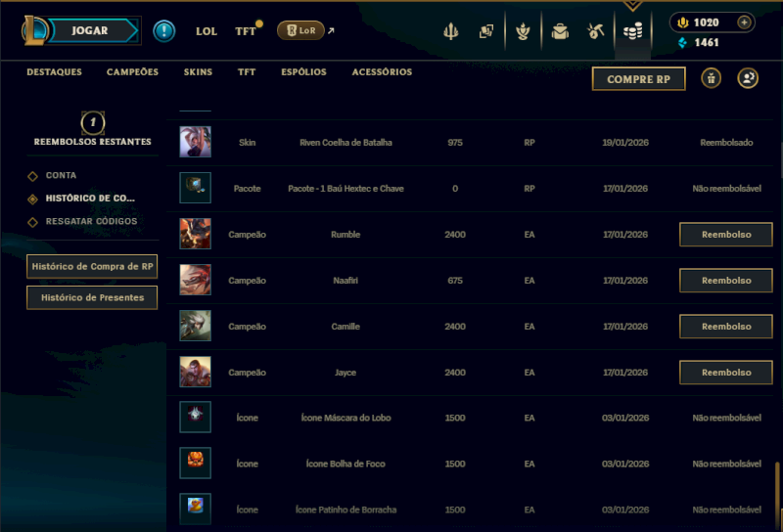The height and width of the screenshot is (532, 783).
Task: Open the profile laurel icon
Action: (523, 31)
